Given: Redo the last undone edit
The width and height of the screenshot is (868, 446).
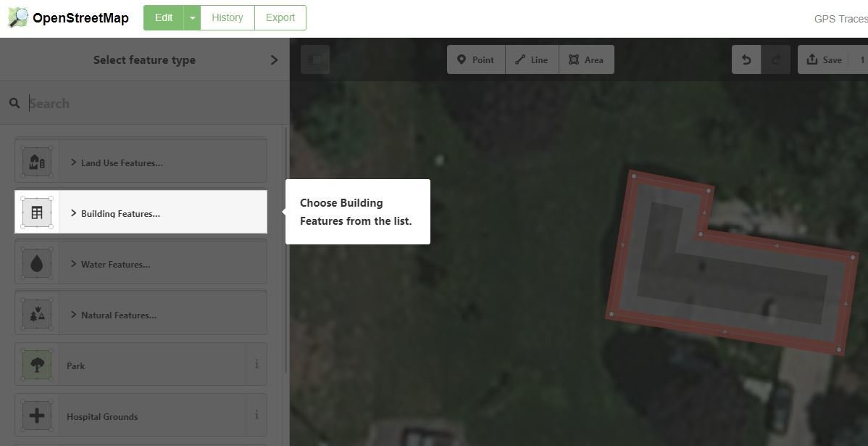Looking at the screenshot, I should pos(775,59).
